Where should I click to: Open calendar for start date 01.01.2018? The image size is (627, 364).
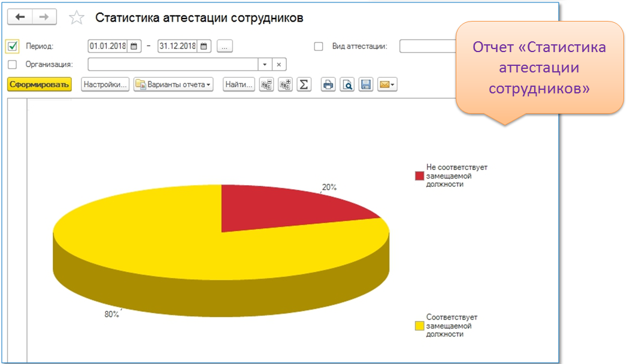coord(134,46)
